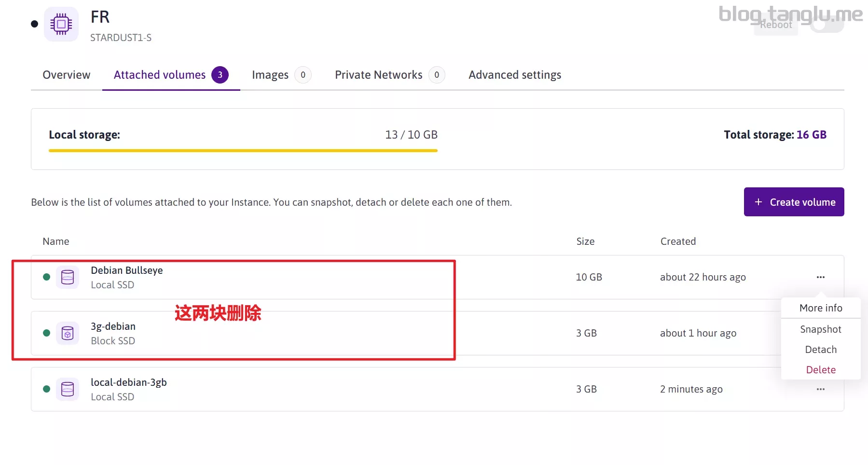
Task: Select Delete in the volume menu
Action: pos(820,370)
